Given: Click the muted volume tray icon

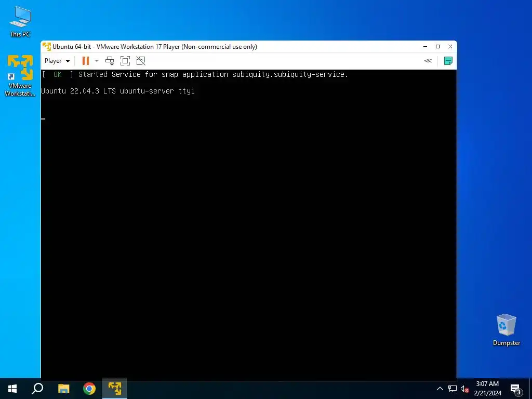Looking at the screenshot, I should tap(464, 389).
